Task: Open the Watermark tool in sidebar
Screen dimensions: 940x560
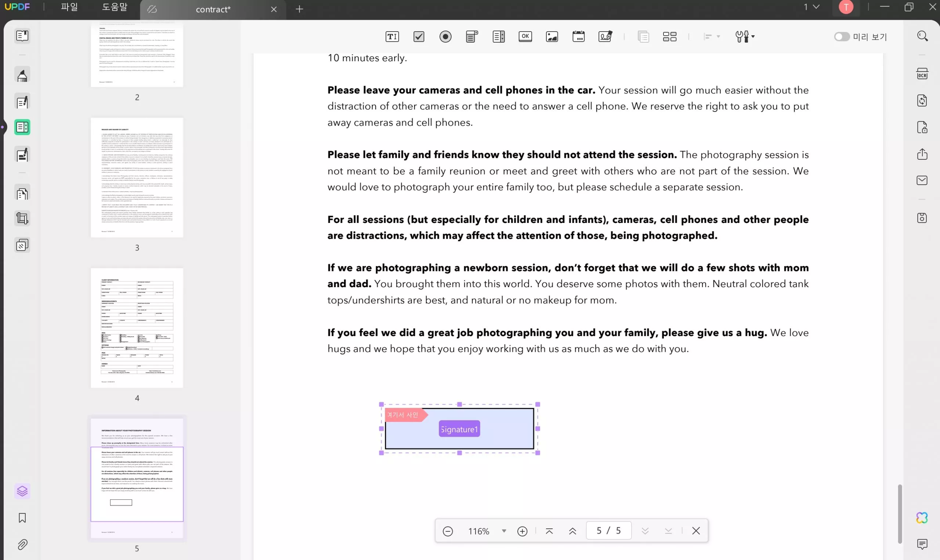Action: point(22,245)
